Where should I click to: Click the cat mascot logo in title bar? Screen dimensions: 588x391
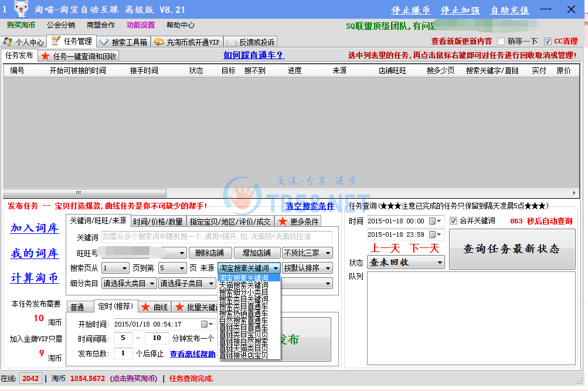[x=21, y=9]
